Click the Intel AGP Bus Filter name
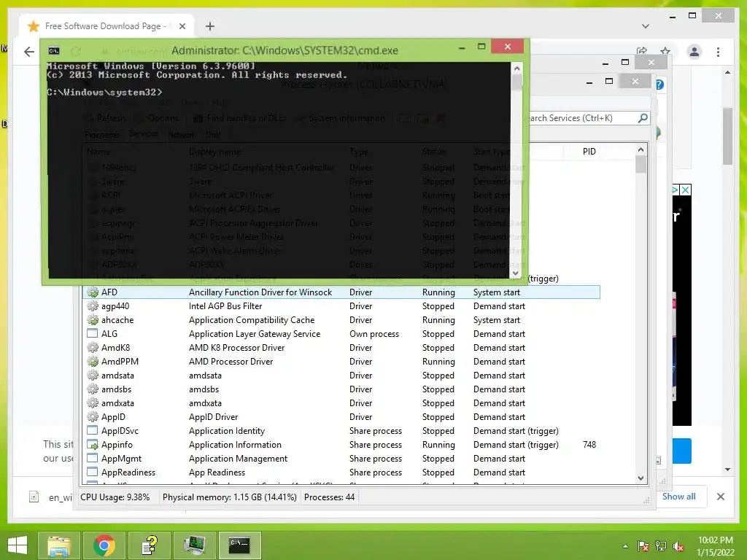Screen dimensions: 747x560 coord(225,306)
